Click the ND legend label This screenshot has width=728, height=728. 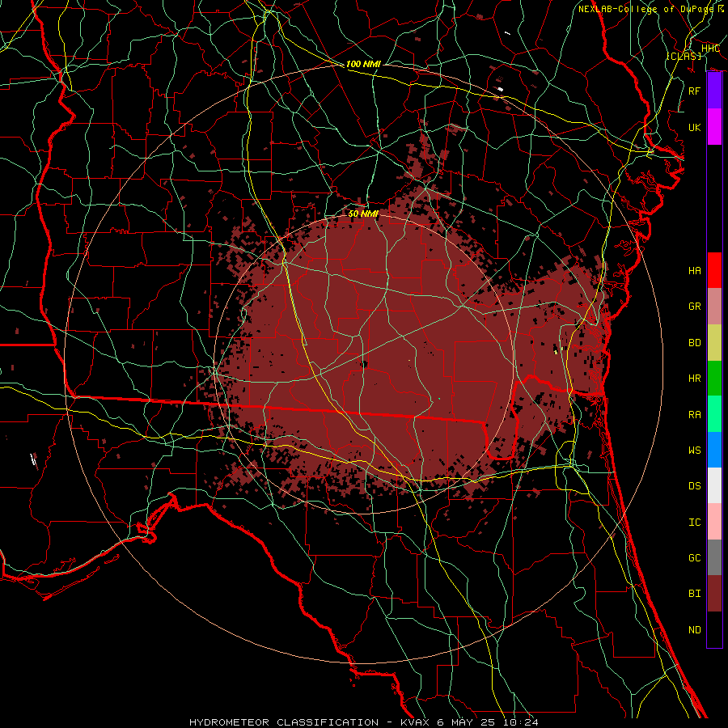click(x=694, y=630)
